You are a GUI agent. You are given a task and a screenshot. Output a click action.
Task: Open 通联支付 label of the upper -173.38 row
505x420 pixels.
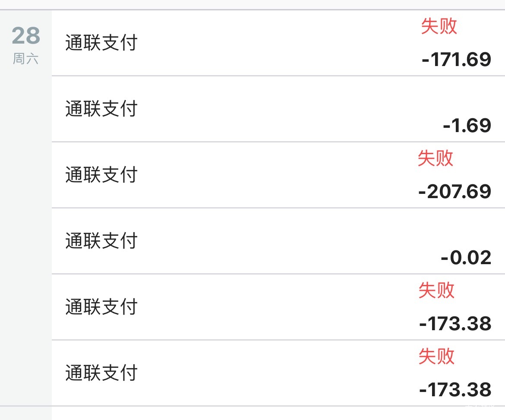[x=101, y=307]
